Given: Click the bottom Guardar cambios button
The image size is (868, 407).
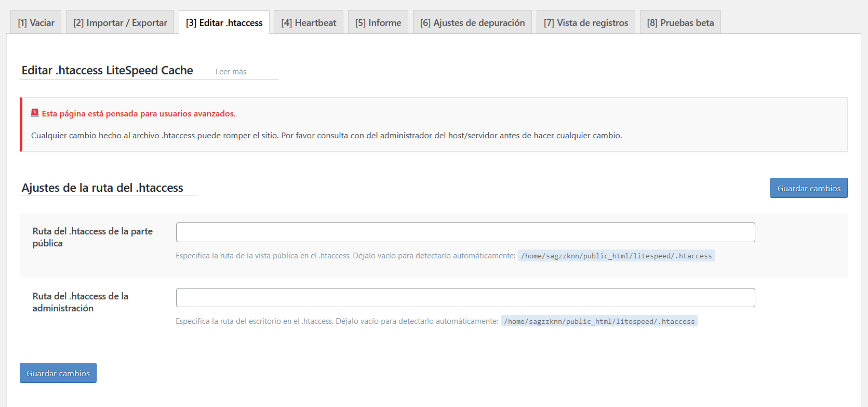Looking at the screenshot, I should pos(58,373).
